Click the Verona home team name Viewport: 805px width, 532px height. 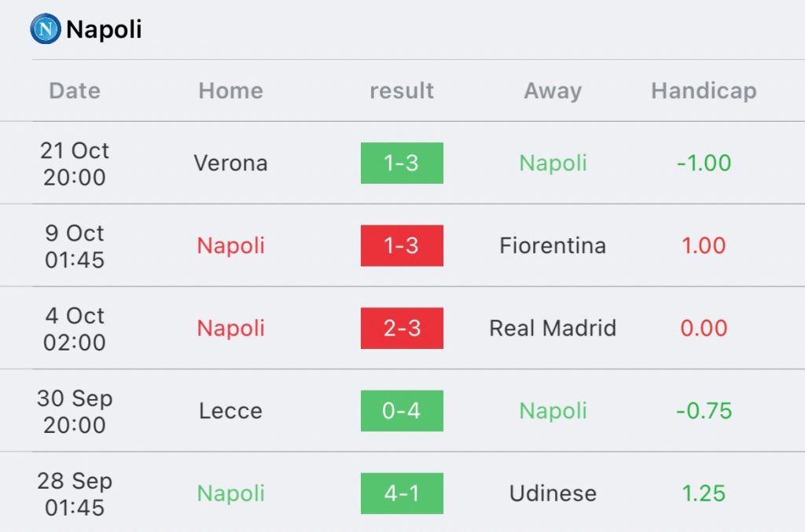[x=231, y=163]
